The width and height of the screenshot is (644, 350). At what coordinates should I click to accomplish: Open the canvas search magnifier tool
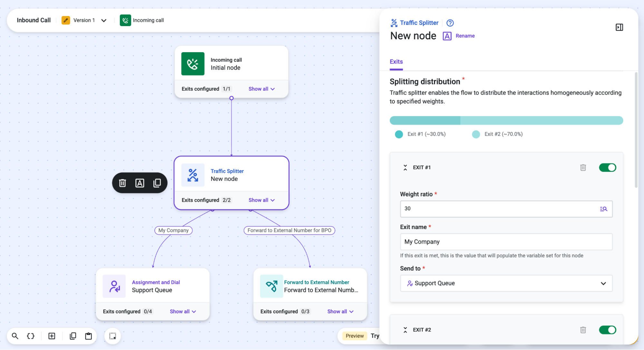[x=15, y=336]
